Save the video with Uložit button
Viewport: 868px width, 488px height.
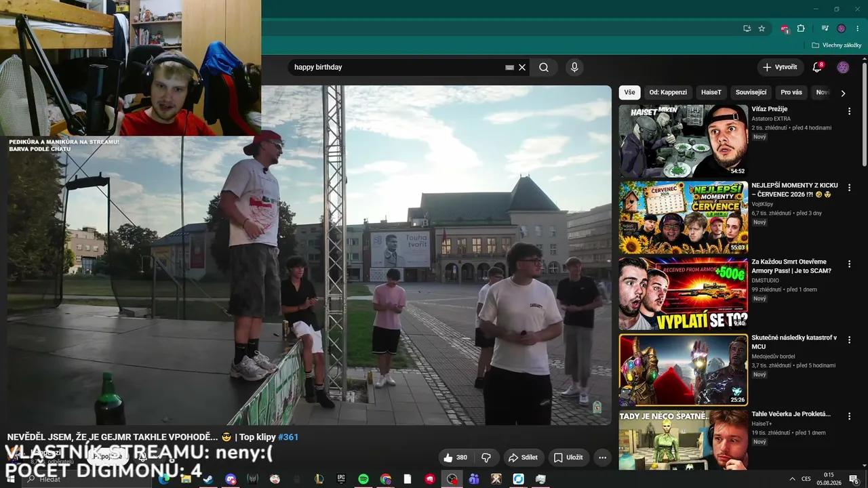point(568,457)
